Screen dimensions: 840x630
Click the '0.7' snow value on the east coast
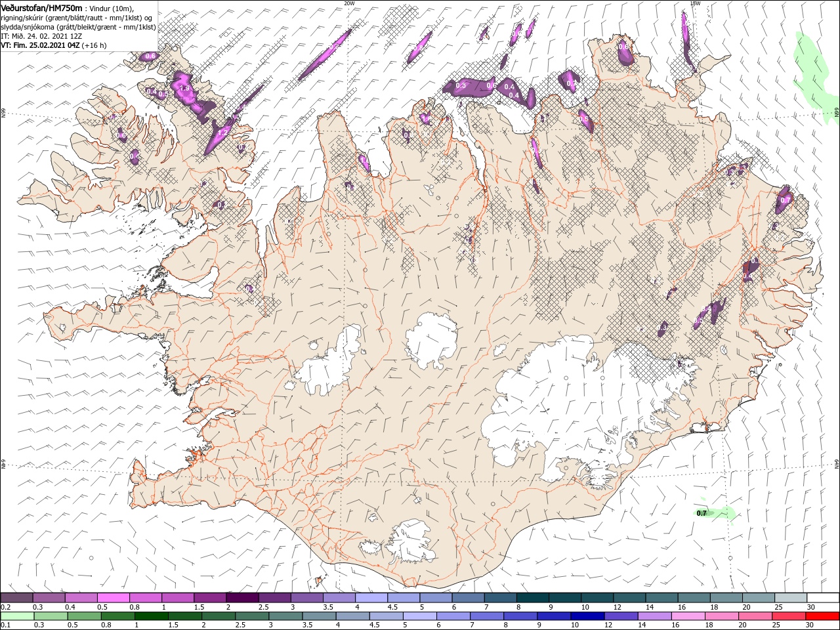784,199
